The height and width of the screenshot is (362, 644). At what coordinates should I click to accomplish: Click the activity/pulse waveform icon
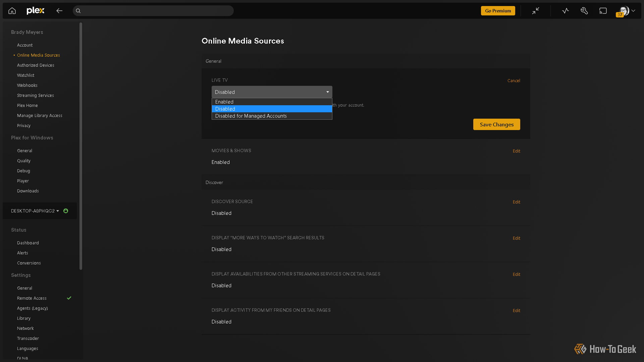pos(566,11)
